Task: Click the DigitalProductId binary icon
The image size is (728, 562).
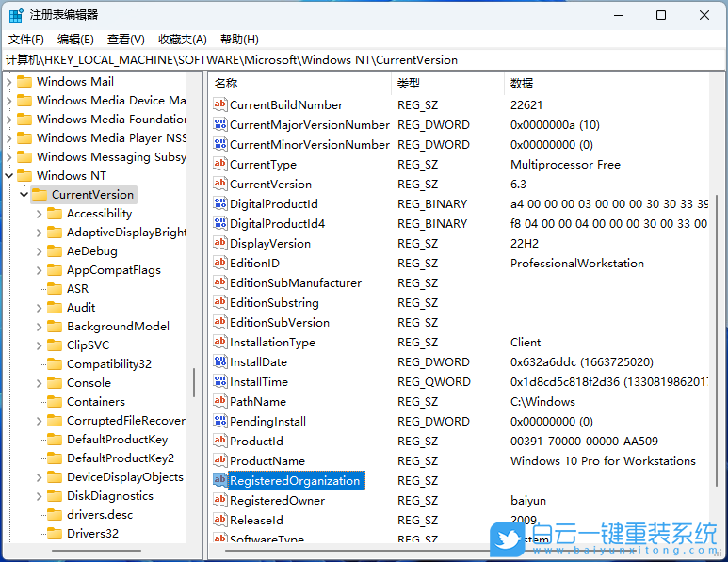Action: [220, 203]
